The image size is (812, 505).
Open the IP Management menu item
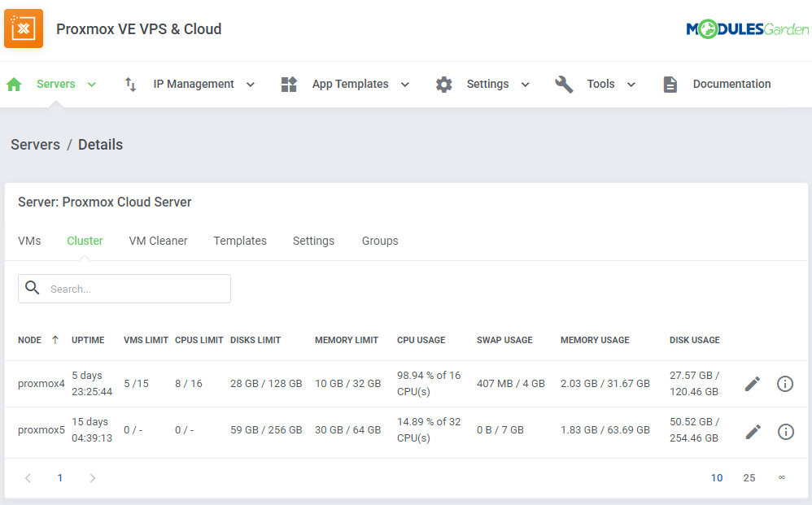tap(194, 84)
